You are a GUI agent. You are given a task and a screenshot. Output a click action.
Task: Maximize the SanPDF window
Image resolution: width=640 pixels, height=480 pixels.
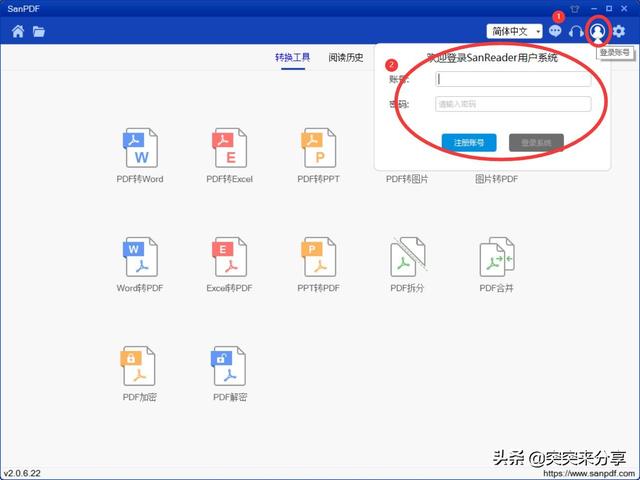coord(609,9)
